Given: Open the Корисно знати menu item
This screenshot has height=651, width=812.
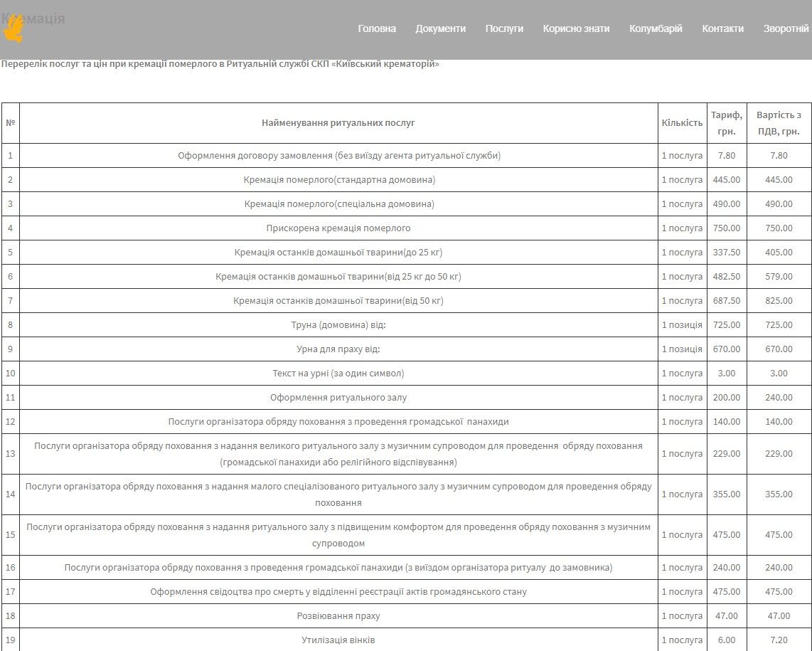Looking at the screenshot, I should pos(576,28).
